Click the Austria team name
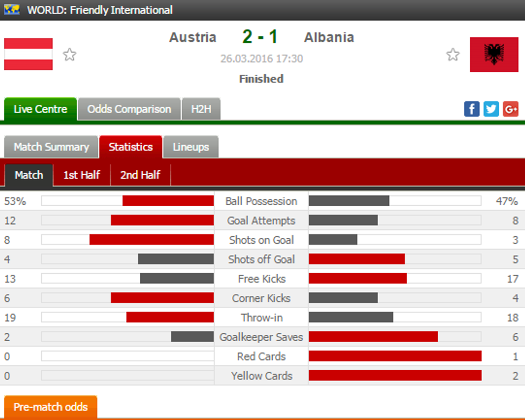The width and height of the screenshot is (525, 420). (x=193, y=37)
